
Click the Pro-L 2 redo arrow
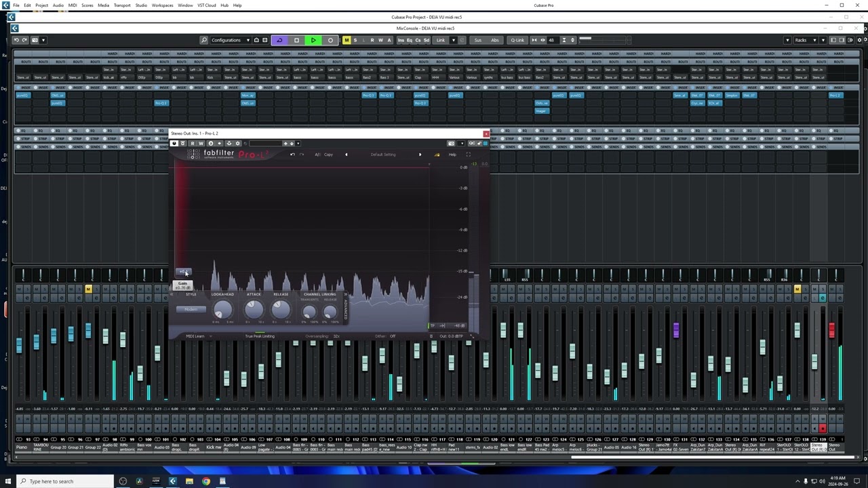[x=302, y=155]
